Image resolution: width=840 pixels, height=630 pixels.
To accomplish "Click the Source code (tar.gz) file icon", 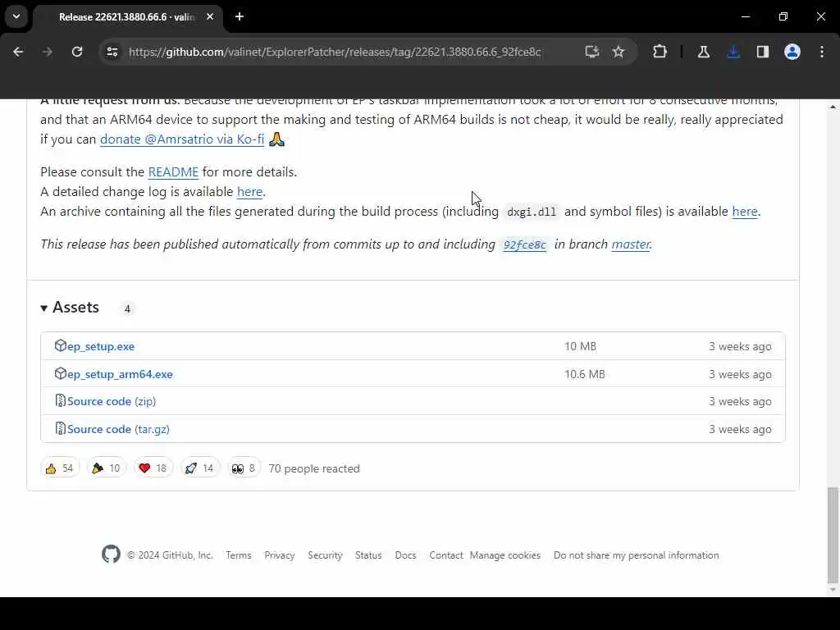I will pos(60,428).
